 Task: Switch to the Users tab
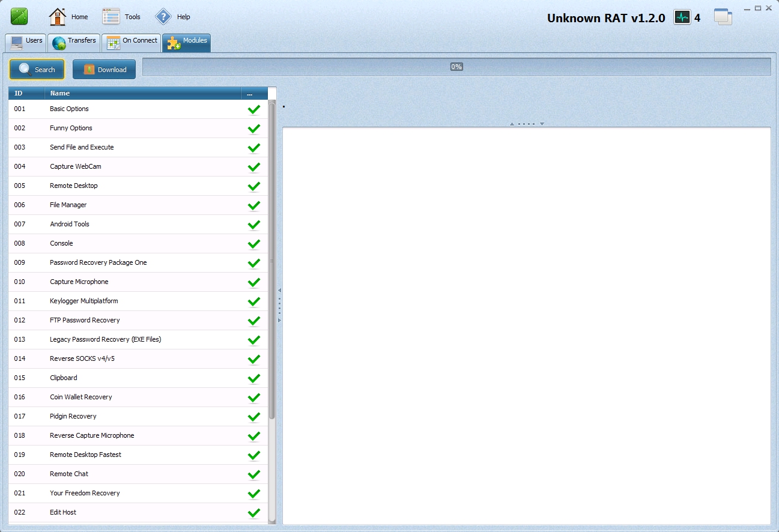click(26, 43)
